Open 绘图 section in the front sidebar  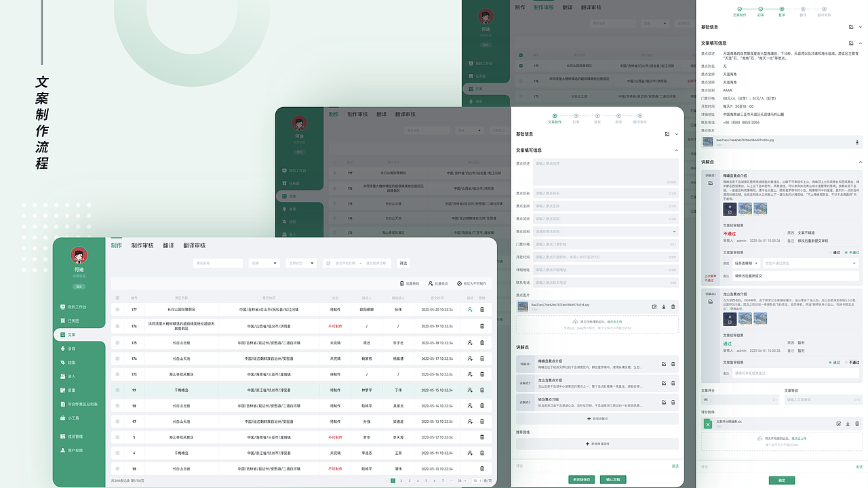click(68, 363)
